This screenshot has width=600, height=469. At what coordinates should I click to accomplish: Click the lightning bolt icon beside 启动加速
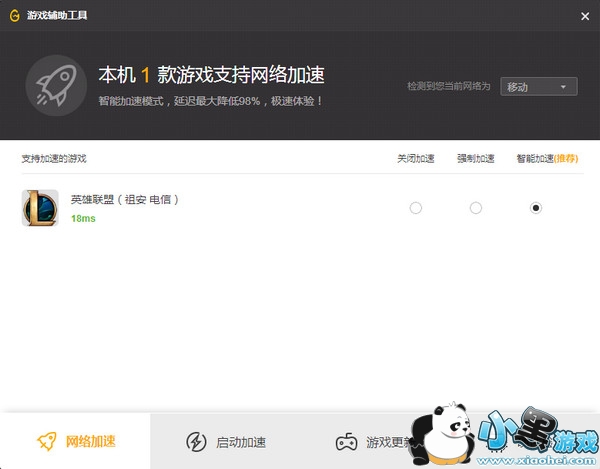196,442
